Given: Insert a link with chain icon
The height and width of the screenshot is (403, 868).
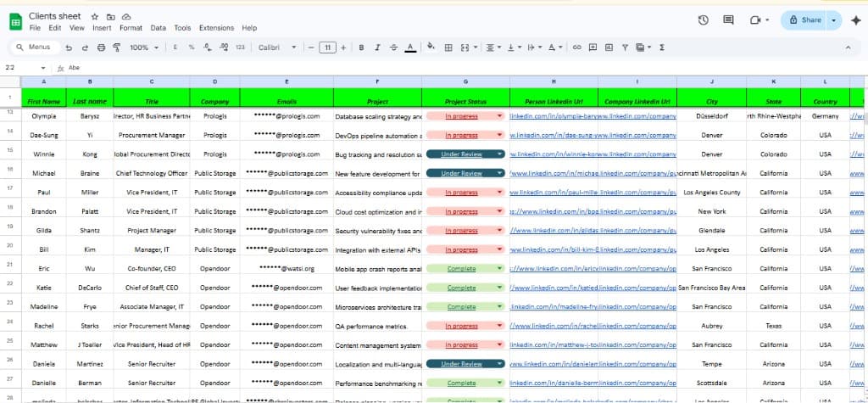Looking at the screenshot, I should (x=576, y=48).
